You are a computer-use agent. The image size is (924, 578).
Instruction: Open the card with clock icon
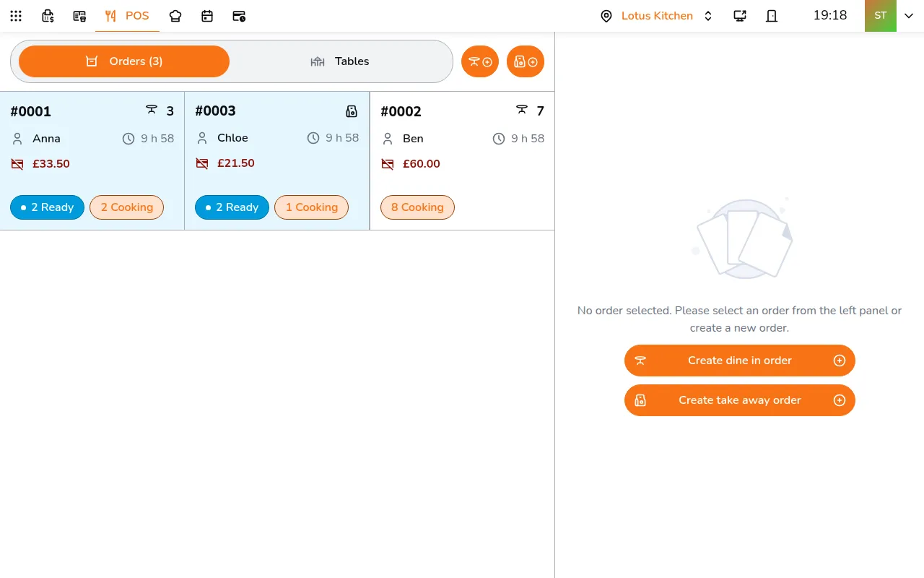click(239, 16)
